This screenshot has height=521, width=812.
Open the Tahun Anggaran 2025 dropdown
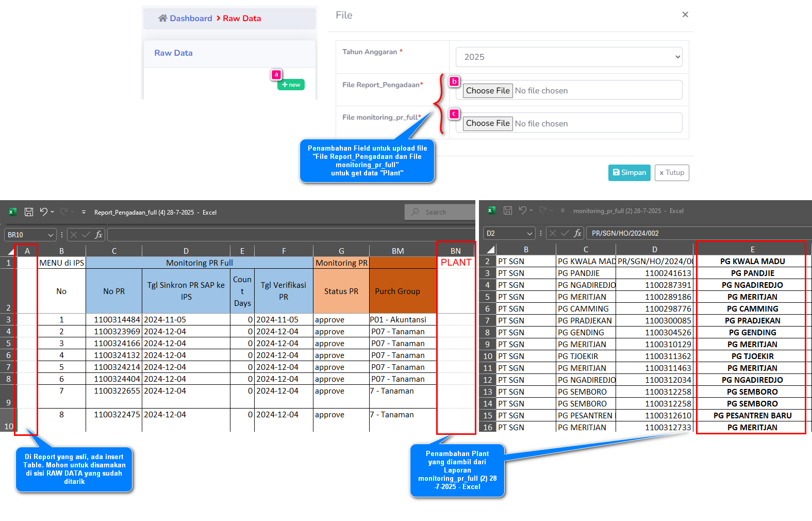(569, 57)
